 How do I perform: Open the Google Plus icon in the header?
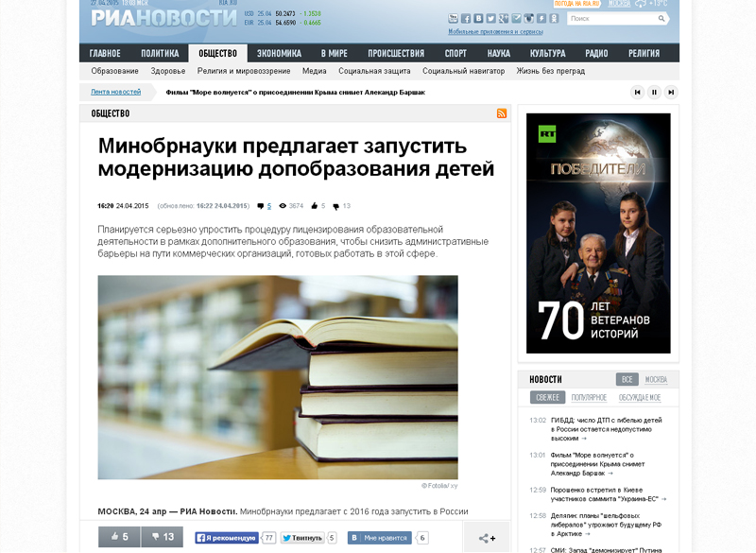pos(504,18)
